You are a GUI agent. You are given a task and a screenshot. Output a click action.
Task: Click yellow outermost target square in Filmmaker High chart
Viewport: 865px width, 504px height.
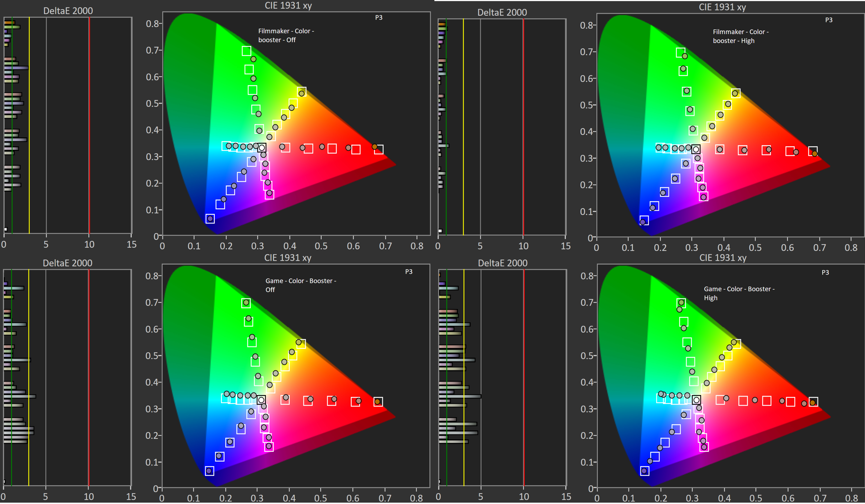pyautogui.click(x=736, y=93)
